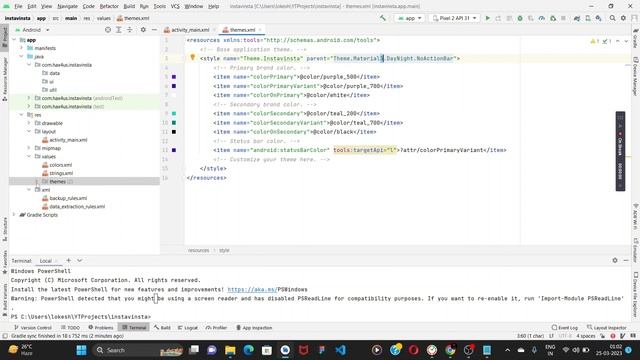The height and width of the screenshot is (360, 640).
Task: Click Expand All in project panel
Action: coord(119,30)
